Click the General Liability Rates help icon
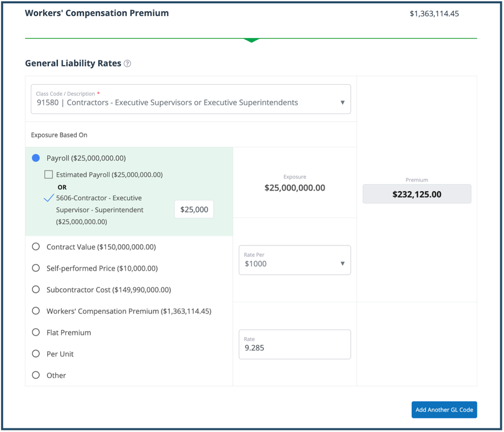The width and height of the screenshot is (504, 432). click(127, 63)
